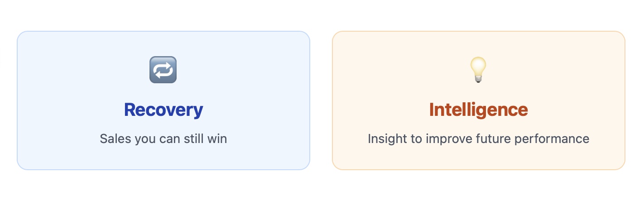Select the "Sales you can still win" text

point(163,138)
